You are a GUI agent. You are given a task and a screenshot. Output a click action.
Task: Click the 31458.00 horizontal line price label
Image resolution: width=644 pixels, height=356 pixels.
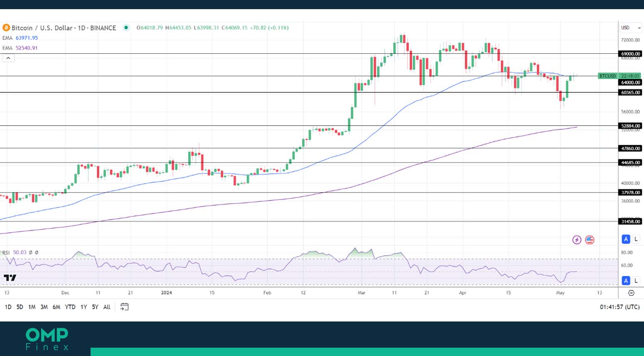point(630,221)
